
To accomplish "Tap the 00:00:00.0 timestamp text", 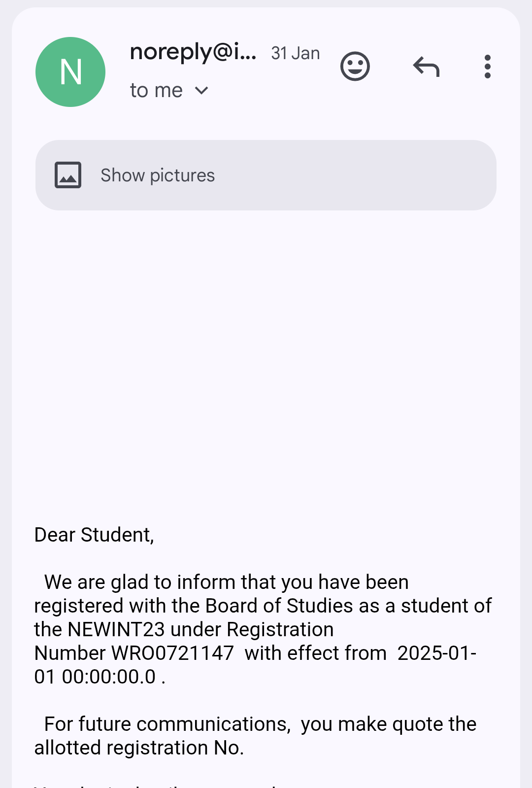I will click(x=108, y=677).
